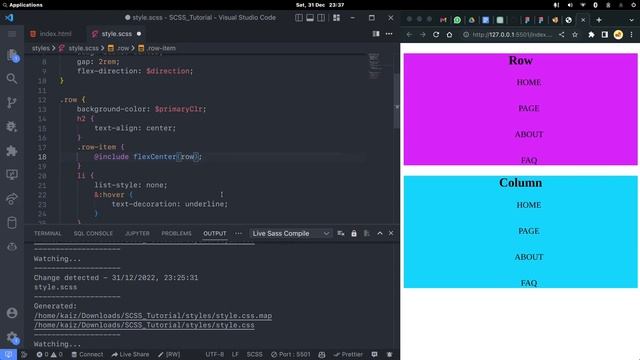Click Connect in the status bar
The height and width of the screenshot is (360, 640).
(x=87, y=354)
